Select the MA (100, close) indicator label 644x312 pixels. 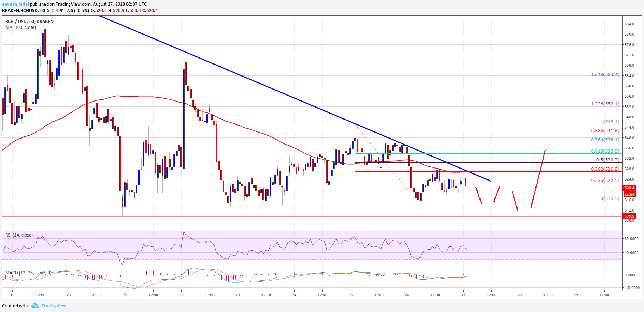20,27
